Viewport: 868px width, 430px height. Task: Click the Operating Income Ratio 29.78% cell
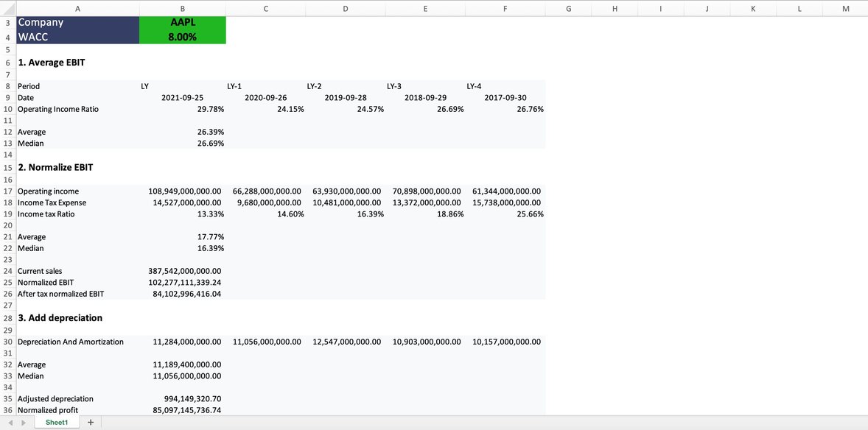pyautogui.click(x=182, y=108)
